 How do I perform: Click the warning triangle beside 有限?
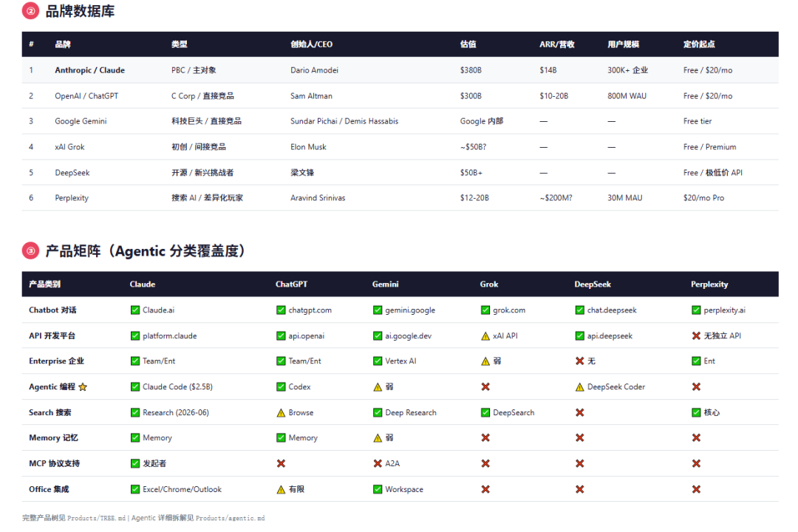pyautogui.click(x=281, y=490)
